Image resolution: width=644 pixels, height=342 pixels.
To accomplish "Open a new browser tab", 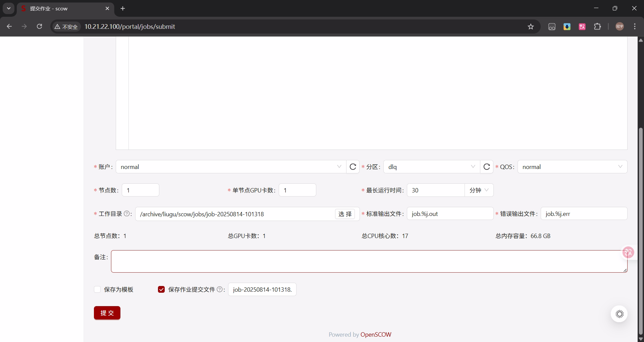I will point(123,8).
